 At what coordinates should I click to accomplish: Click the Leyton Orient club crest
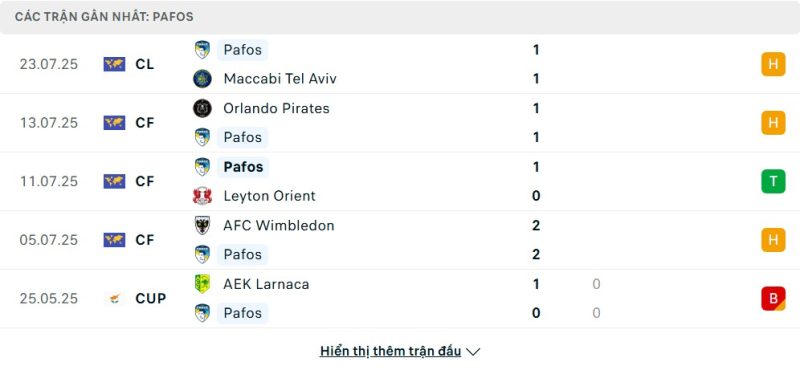pos(203,196)
